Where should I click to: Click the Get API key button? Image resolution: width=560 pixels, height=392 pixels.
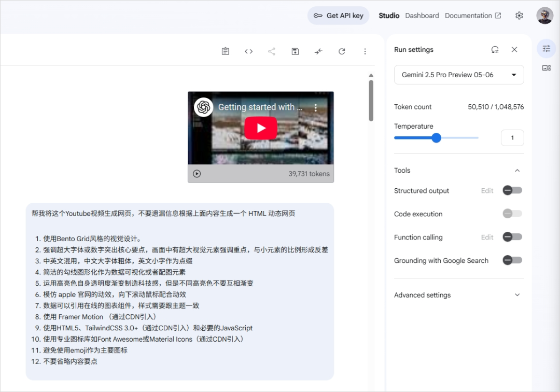click(x=338, y=16)
